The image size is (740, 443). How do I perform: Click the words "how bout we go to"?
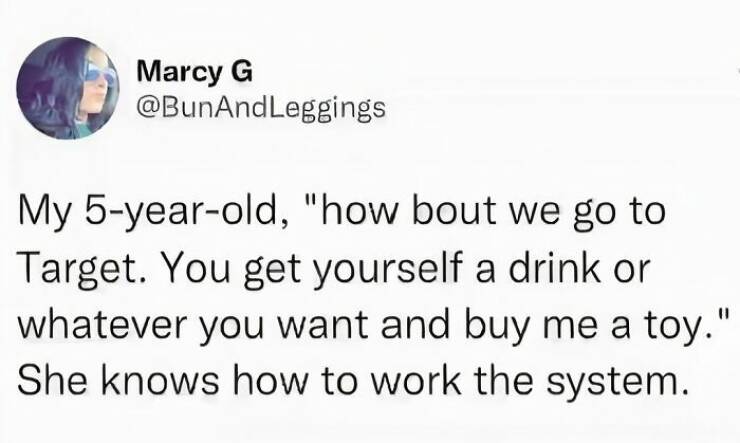(494, 212)
